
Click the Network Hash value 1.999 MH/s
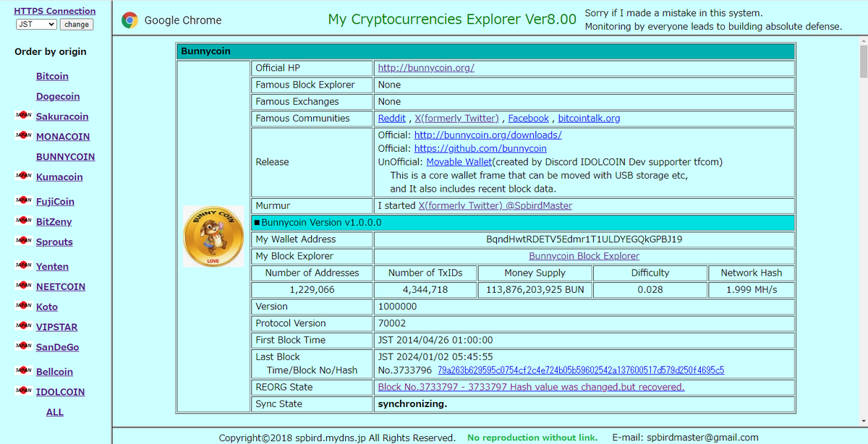pyautogui.click(x=752, y=290)
